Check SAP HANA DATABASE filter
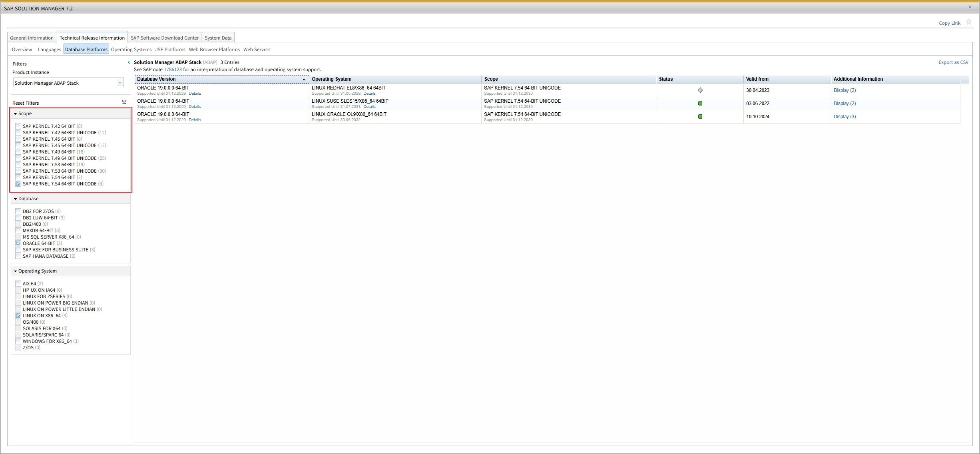 pos(18,256)
